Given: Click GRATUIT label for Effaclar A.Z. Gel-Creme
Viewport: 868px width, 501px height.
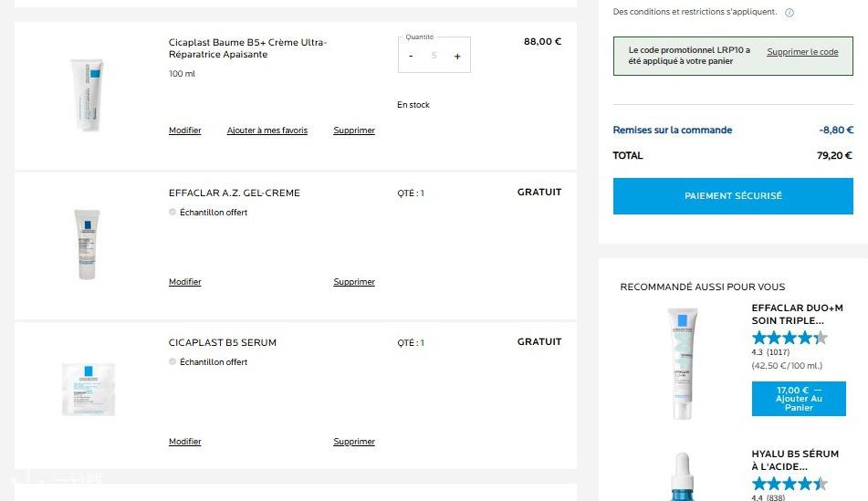Looking at the screenshot, I should click(x=539, y=193).
